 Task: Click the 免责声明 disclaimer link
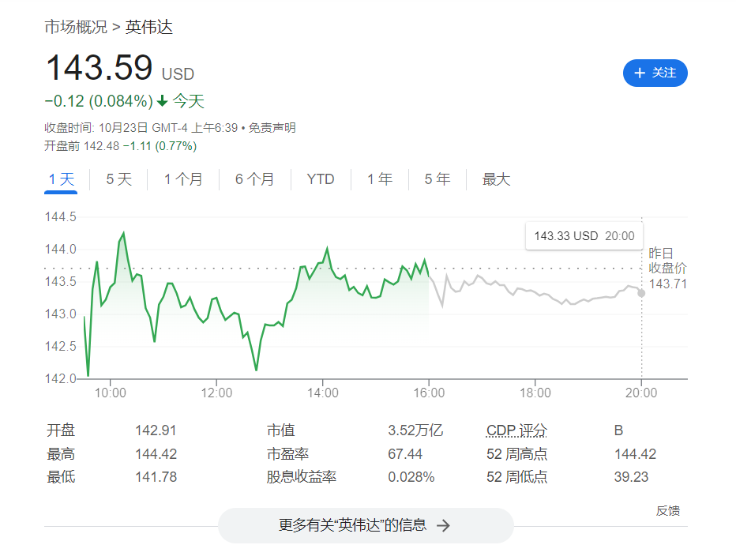(x=272, y=128)
